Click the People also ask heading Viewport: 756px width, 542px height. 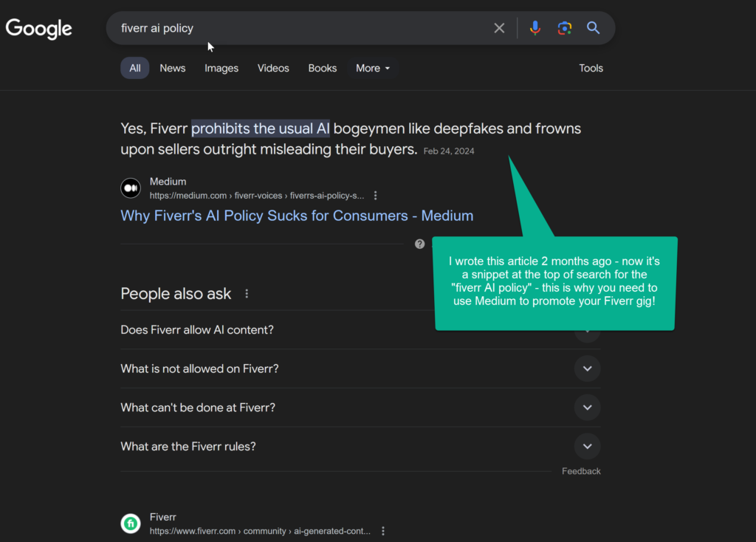tap(176, 294)
